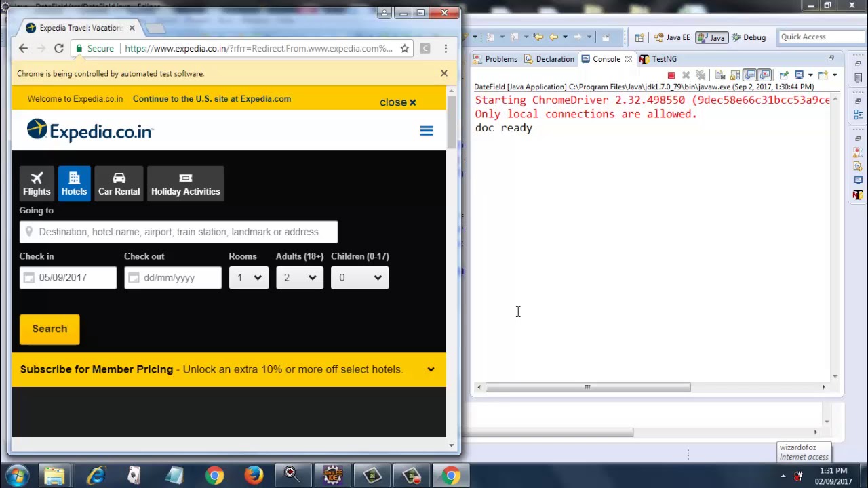Open a new Chrome tab

pos(155,28)
